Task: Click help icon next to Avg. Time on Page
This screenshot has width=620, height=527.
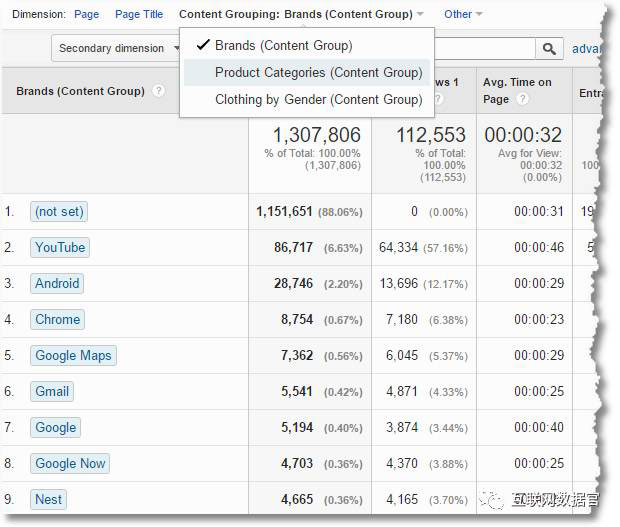Action: click(521, 99)
